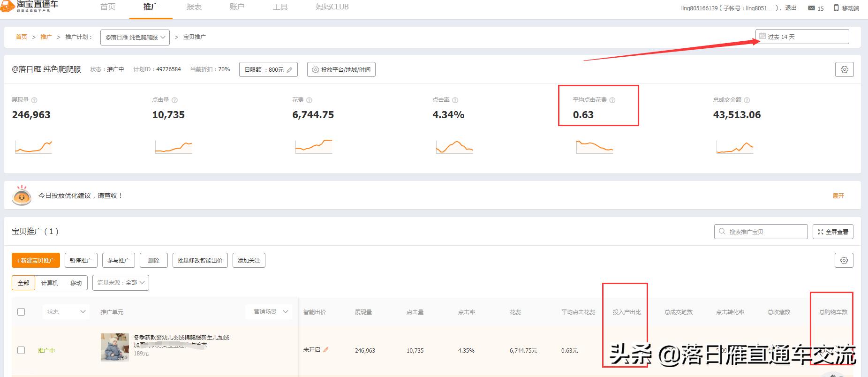Tick the select-all checkbox in table header
The width and height of the screenshot is (868, 377).
pos(21,312)
